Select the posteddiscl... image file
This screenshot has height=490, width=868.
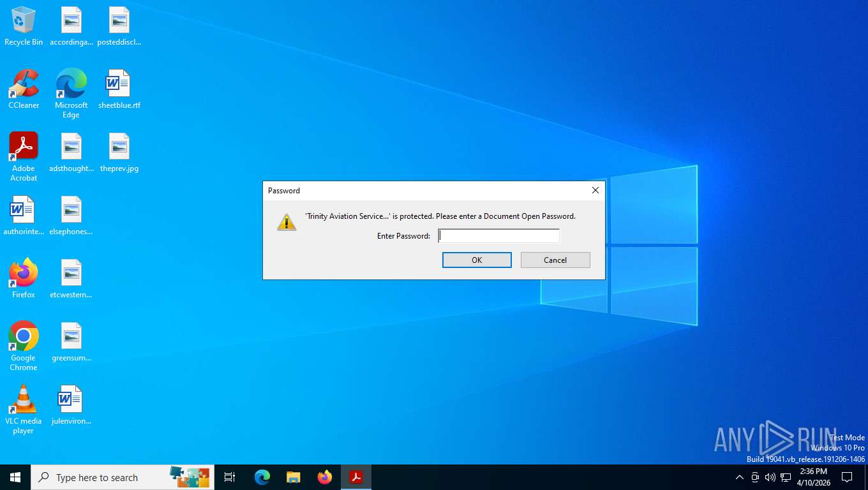[x=119, y=26]
